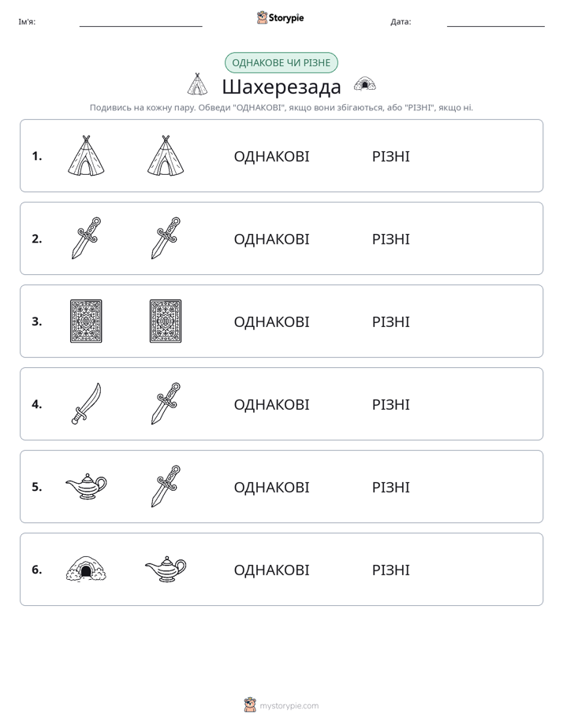The width and height of the screenshot is (563, 728).
Task: Select ОДНАКОВІ for row 1
Action: pos(272,157)
